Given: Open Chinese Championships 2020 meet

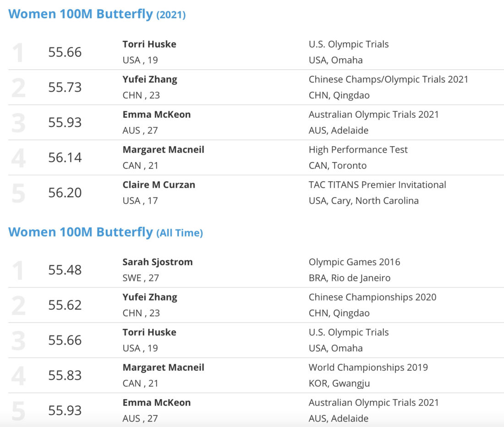Looking at the screenshot, I should click(373, 297).
